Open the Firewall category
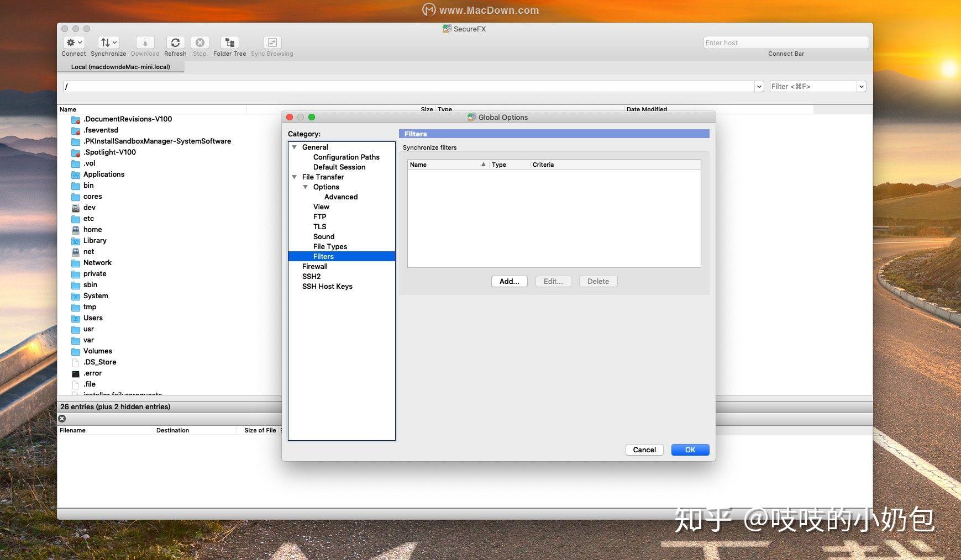This screenshot has height=560, width=961. pos(315,266)
